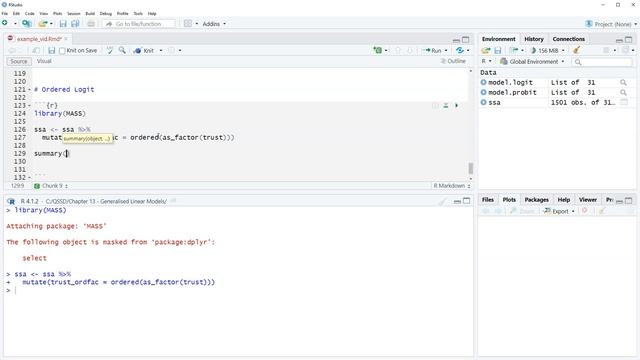Click the clear console broom icon
This screenshot has height=360, width=640.
pyautogui.click(x=443, y=201)
